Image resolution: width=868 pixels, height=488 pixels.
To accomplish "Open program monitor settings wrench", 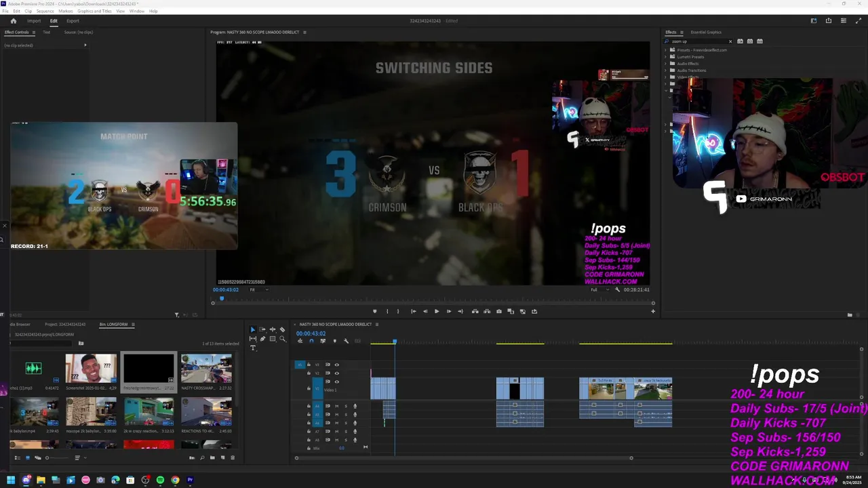I will 617,289.
